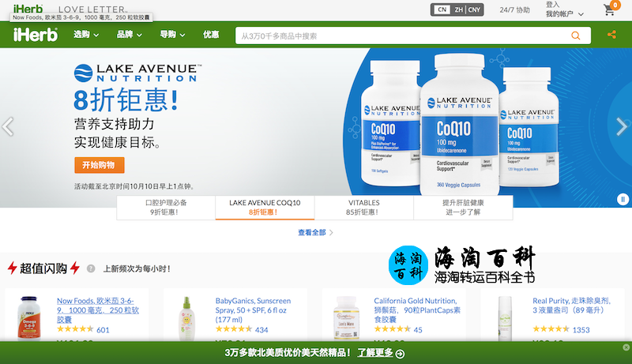
Task: Click the 了解更多 link in the bottom bar
Action: (375, 353)
